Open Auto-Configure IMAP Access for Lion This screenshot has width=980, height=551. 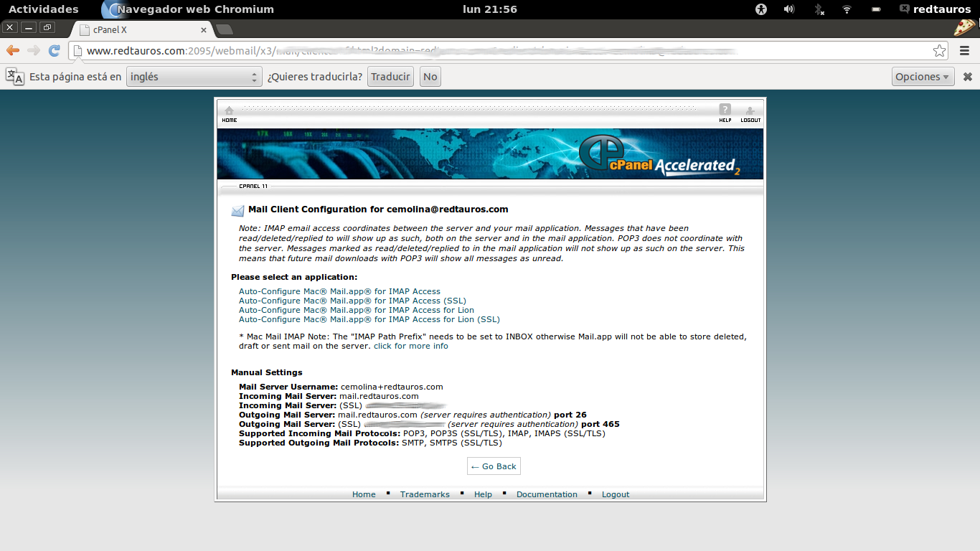357,310
